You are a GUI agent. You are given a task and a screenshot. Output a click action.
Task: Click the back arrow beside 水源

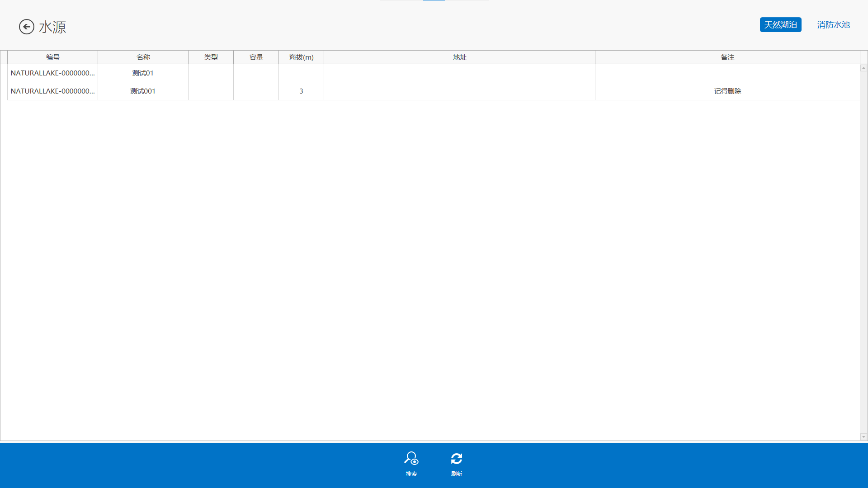point(27,27)
